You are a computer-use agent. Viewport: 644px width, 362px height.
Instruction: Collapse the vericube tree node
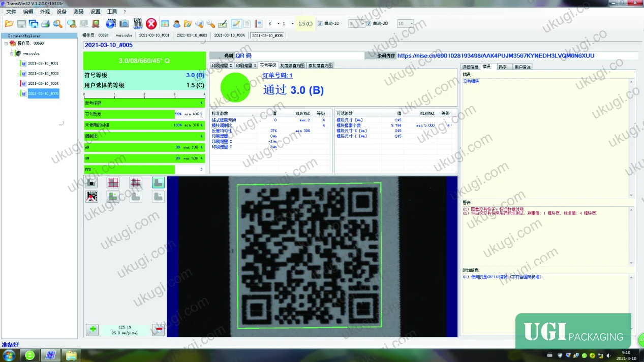click(x=12, y=53)
